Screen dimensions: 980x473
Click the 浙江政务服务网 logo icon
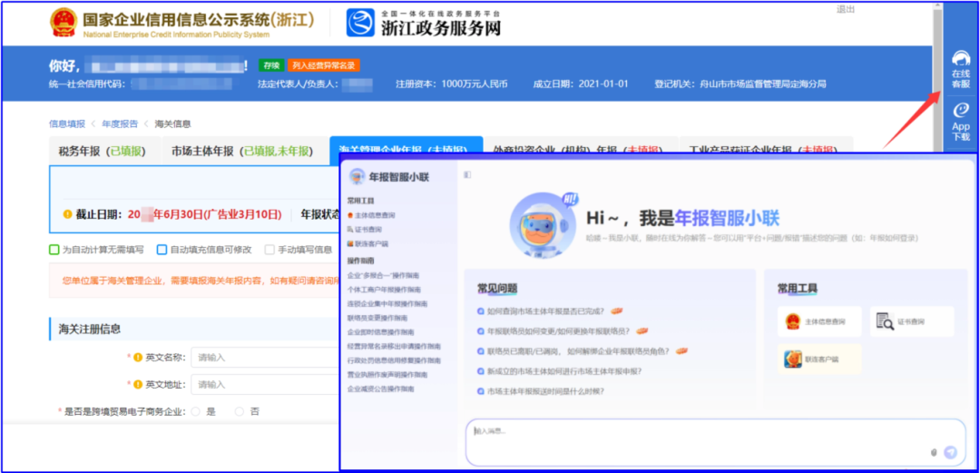(361, 23)
